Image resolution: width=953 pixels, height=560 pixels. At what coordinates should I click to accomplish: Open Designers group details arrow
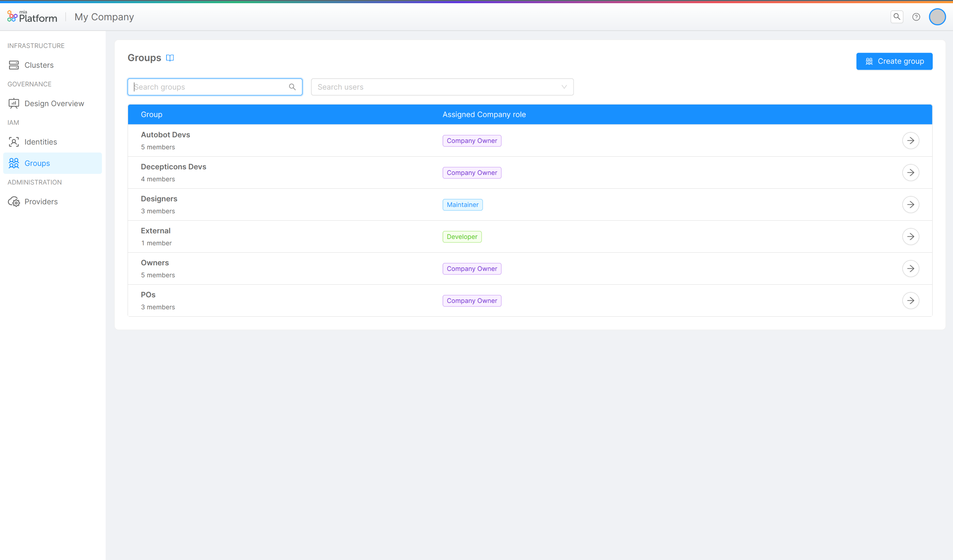coord(910,204)
